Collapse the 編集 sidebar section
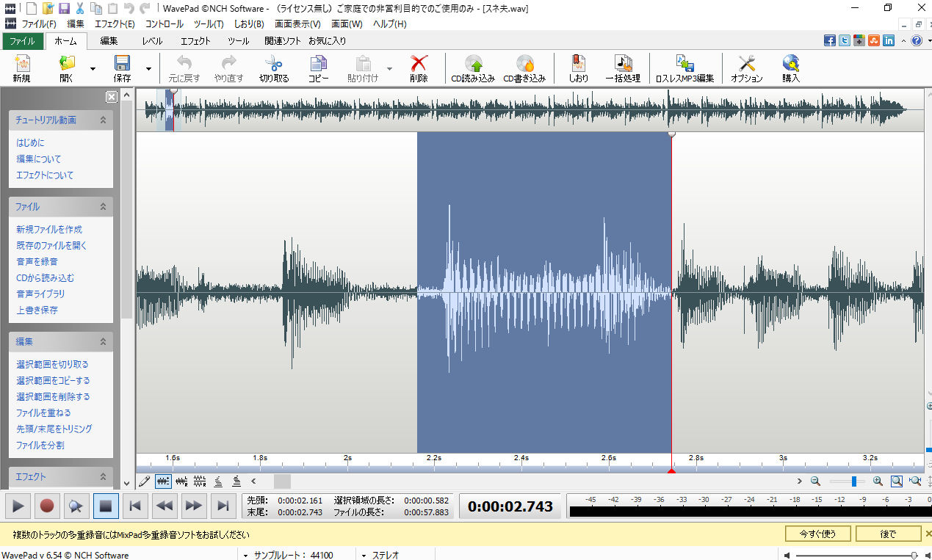The image size is (932, 560). pyautogui.click(x=103, y=342)
